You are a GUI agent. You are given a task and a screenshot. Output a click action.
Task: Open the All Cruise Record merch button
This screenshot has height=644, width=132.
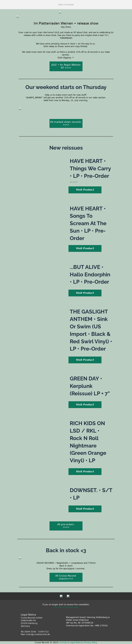pyautogui.click(x=66, y=577)
